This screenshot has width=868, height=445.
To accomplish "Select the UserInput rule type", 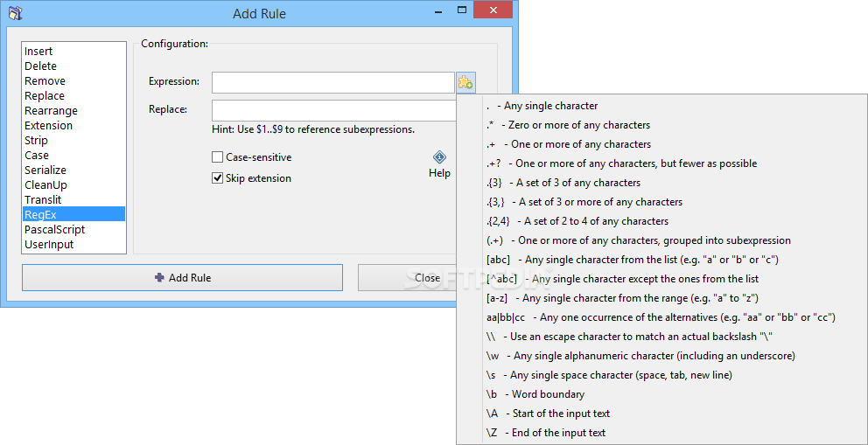I will pos(73,244).
